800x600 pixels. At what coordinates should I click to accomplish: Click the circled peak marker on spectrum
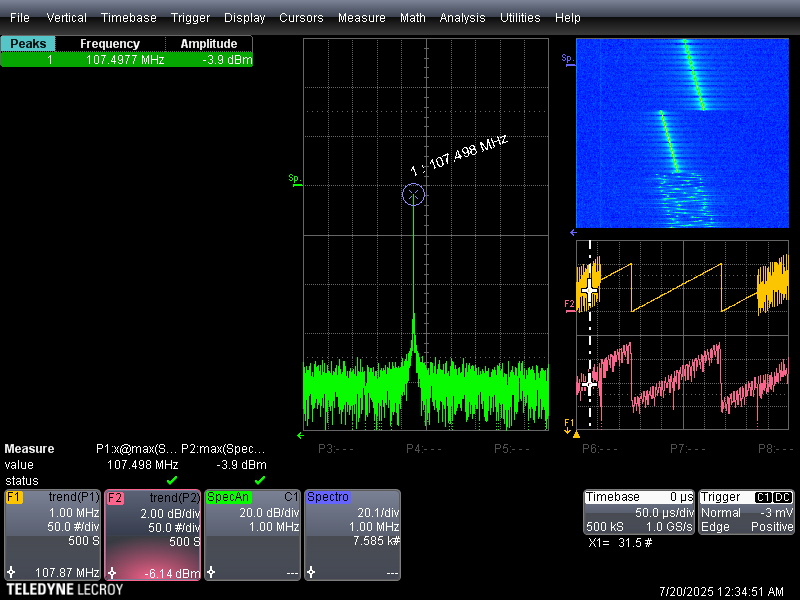413,194
